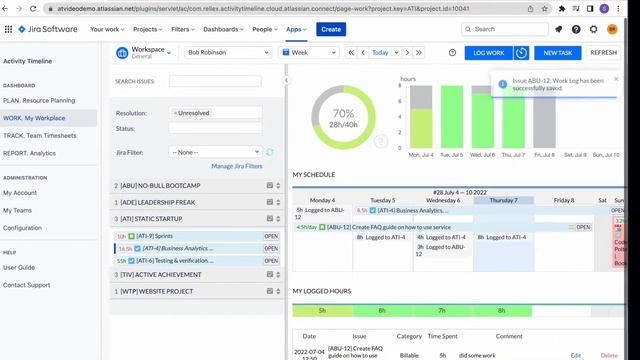Click the details icon of ABU NO-BULL BOOTCAMP
Screen dimensions: 640x360
coord(270,185)
